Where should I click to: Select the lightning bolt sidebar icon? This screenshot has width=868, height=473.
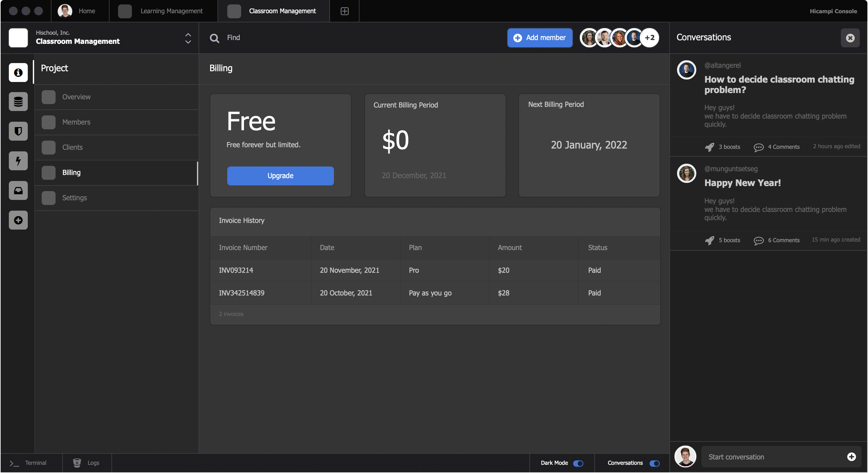click(18, 161)
